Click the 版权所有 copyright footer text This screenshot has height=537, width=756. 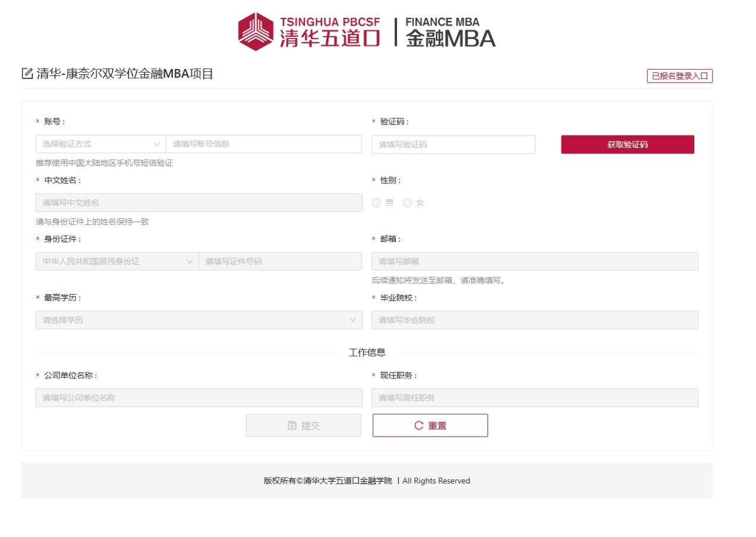coord(367,481)
